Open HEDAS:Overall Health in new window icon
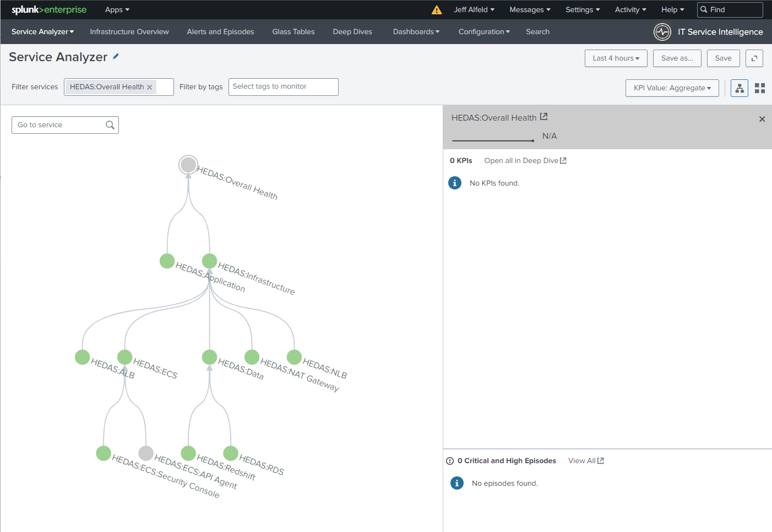This screenshot has height=532, width=772. pyautogui.click(x=544, y=117)
